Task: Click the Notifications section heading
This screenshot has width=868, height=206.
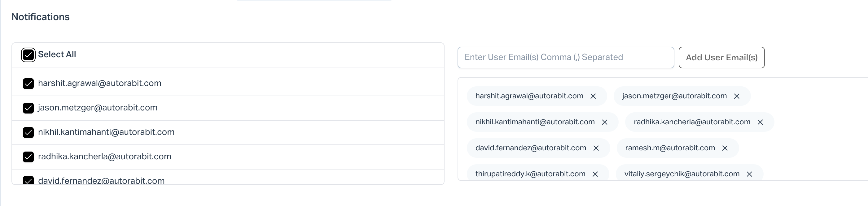Action: click(x=41, y=17)
